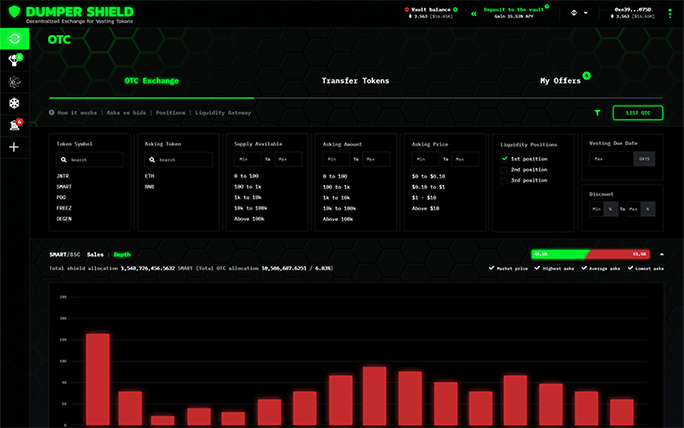
Task: Click the DAYS unit selector in Vesting Due Date
Action: tap(644, 159)
